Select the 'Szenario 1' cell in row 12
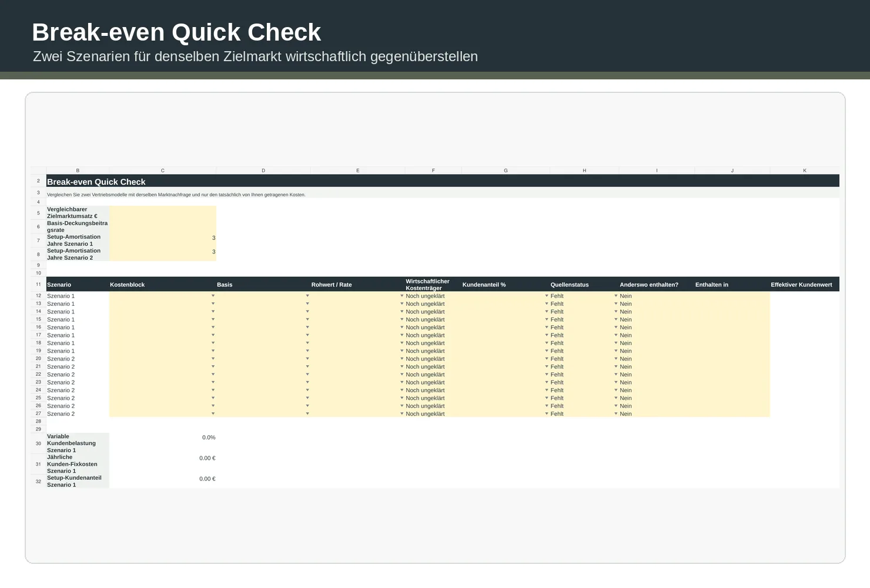Image resolution: width=870 pixels, height=588 pixels. click(78, 296)
